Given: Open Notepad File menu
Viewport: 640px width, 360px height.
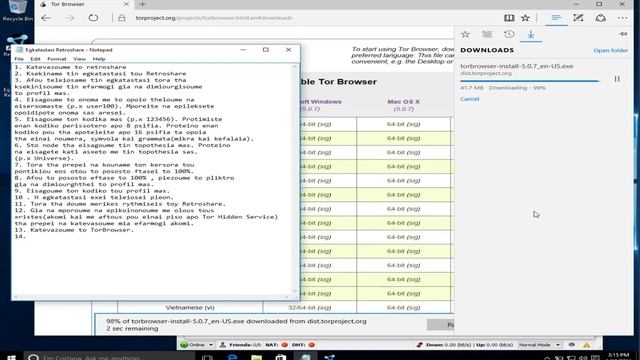Looking at the screenshot, I should tap(19, 59).
